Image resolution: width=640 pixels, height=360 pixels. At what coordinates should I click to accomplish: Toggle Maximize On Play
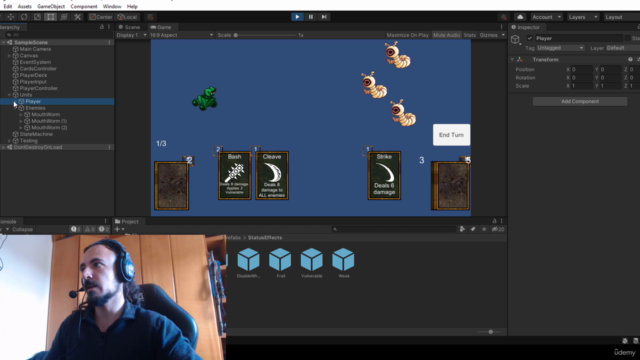click(x=407, y=35)
